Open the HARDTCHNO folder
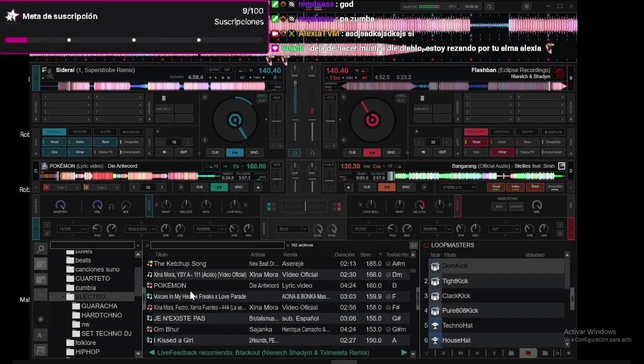The width and height of the screenshot is (644, 364). [x=102, y=315]
